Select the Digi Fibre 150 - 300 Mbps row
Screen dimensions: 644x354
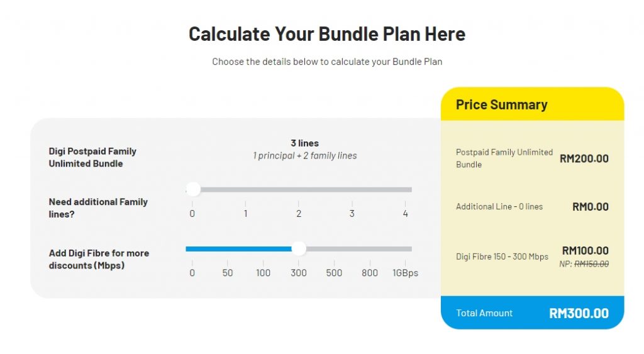502,257
